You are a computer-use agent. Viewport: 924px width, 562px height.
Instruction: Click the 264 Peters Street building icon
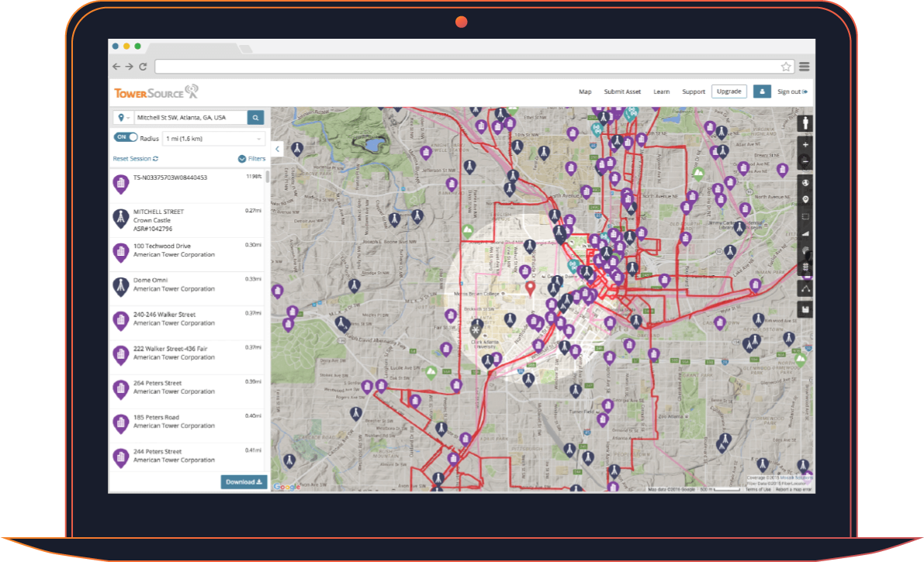tap(121, 390)
